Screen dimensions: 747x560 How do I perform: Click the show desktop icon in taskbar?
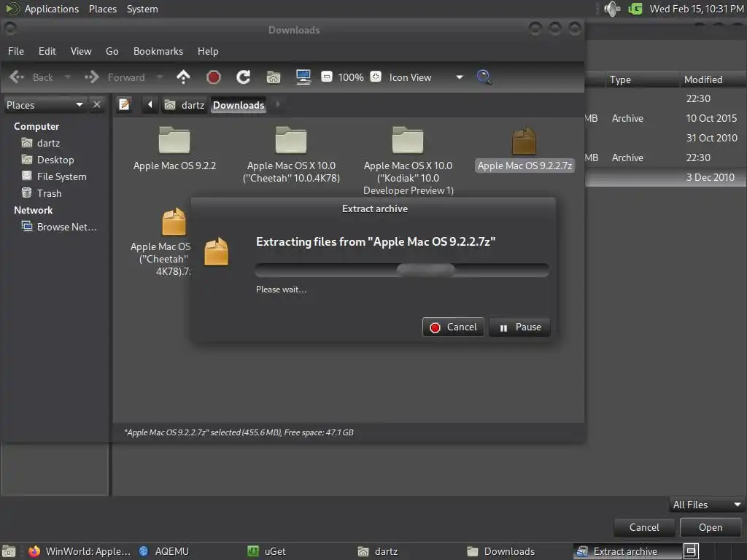(9, 551)
